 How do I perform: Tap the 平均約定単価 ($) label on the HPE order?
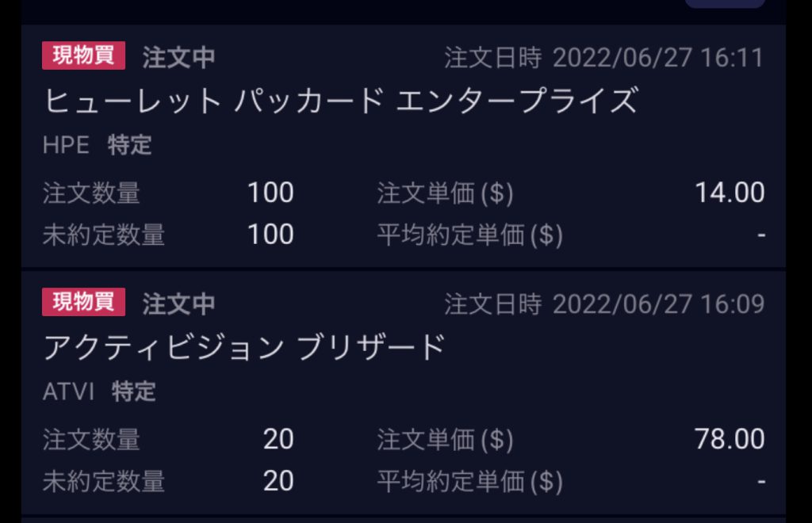coord(469,235)
